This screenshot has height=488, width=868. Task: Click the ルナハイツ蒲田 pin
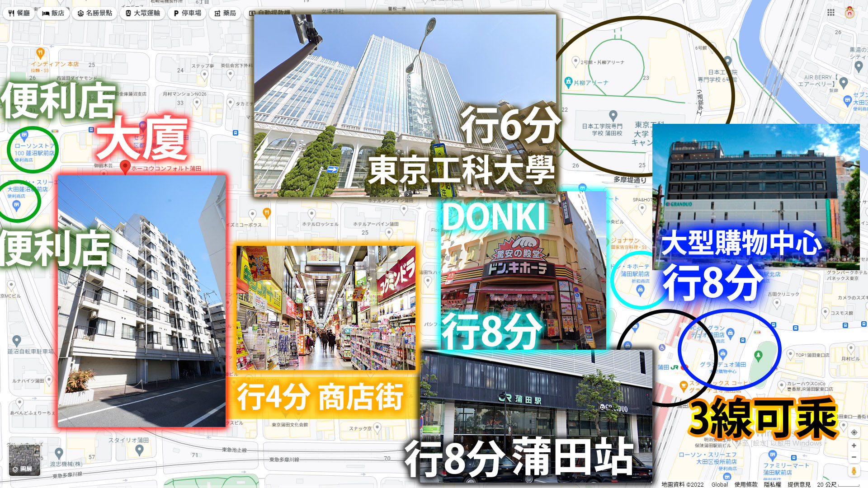pyautogui.click(x=49, y=380)
